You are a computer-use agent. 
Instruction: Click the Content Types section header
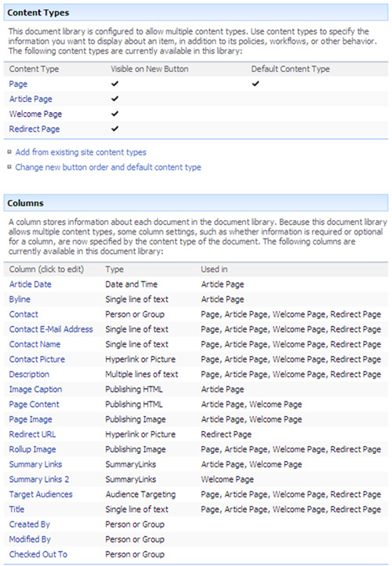point(196,13)
